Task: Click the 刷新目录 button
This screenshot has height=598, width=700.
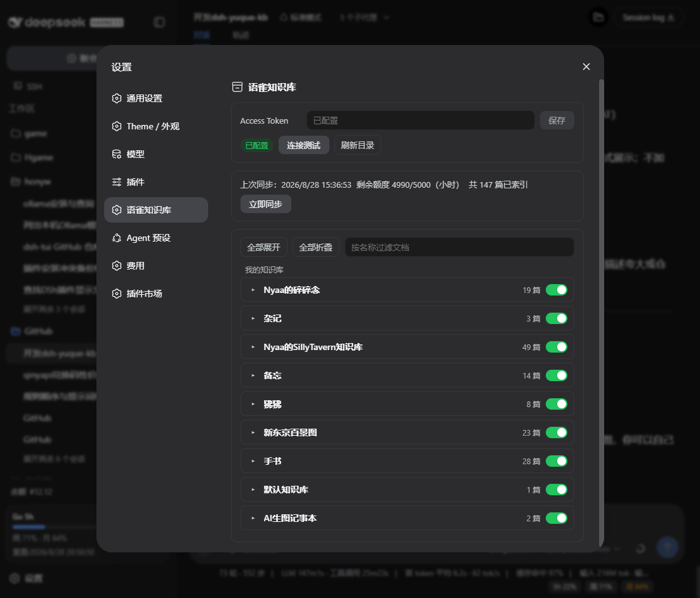Action: click(357, 145)
